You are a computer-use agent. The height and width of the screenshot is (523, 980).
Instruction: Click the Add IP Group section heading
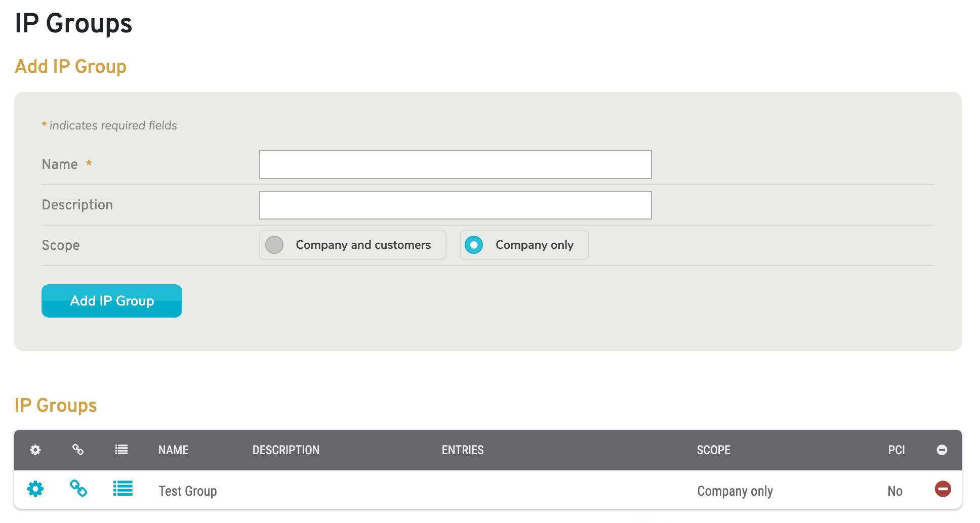[71, 66]
